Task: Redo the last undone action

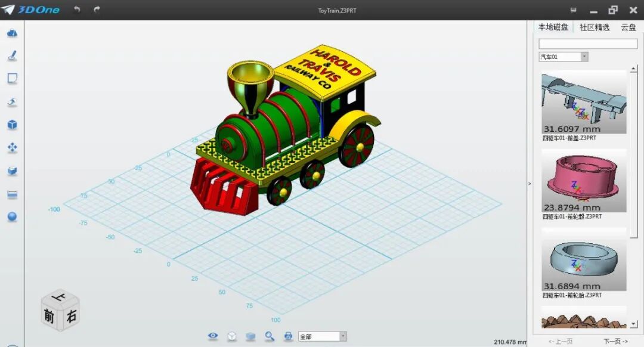Action: tap(97, 9)
